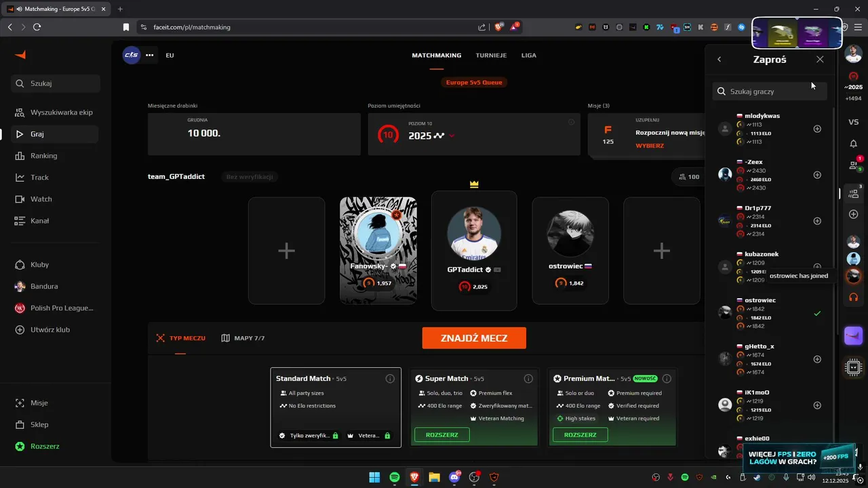
Task: Open Kanał in the sidebar
Action: (54, 221)
